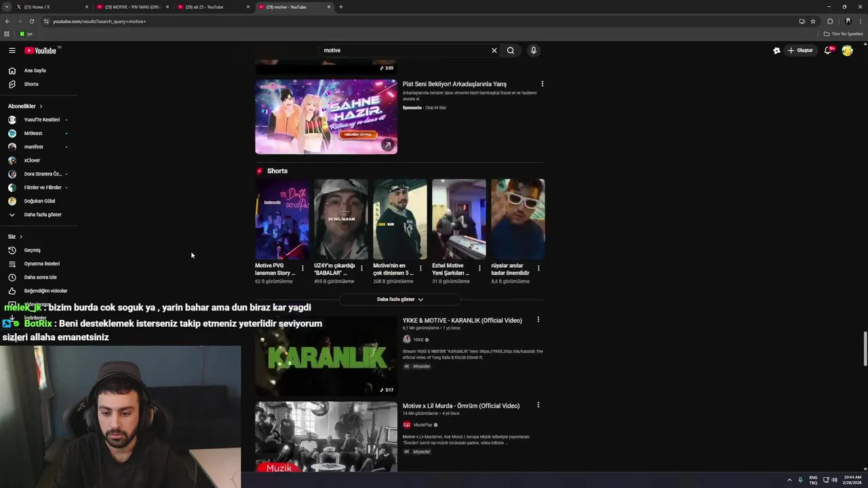Screen dimensions: 868x488
Task: Expand Daha fazla göster under Shorts
Action: 400,299
